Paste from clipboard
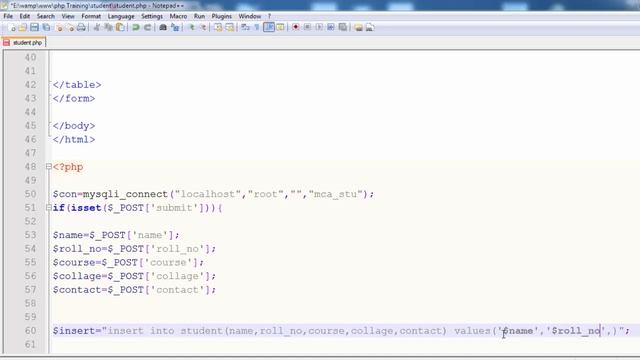This screenshot has height=360, width=640. (120, 27)
